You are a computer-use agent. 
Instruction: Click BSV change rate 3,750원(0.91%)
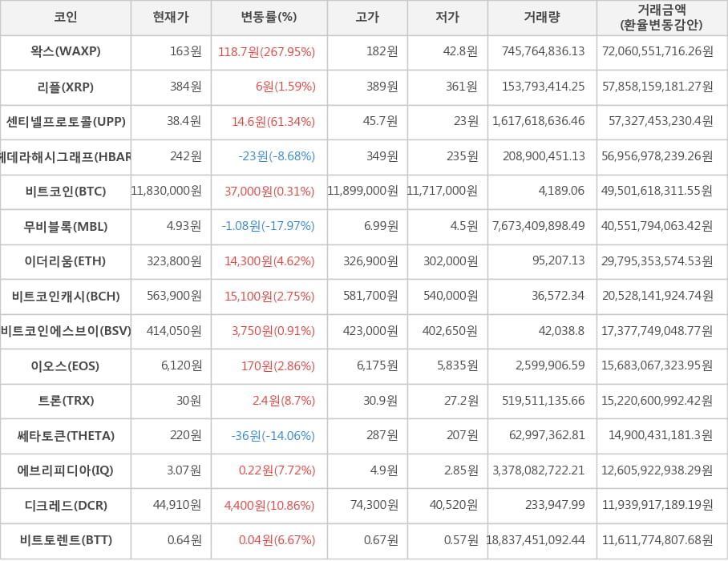coord(273,331)
